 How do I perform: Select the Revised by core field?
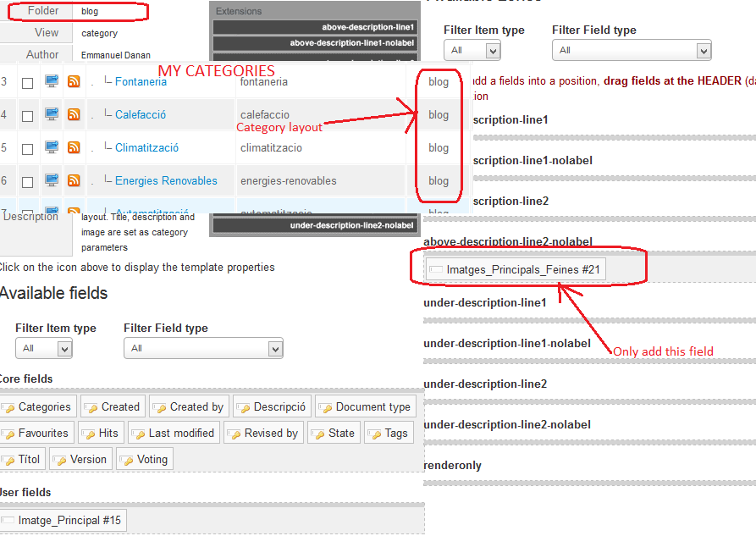264,434
